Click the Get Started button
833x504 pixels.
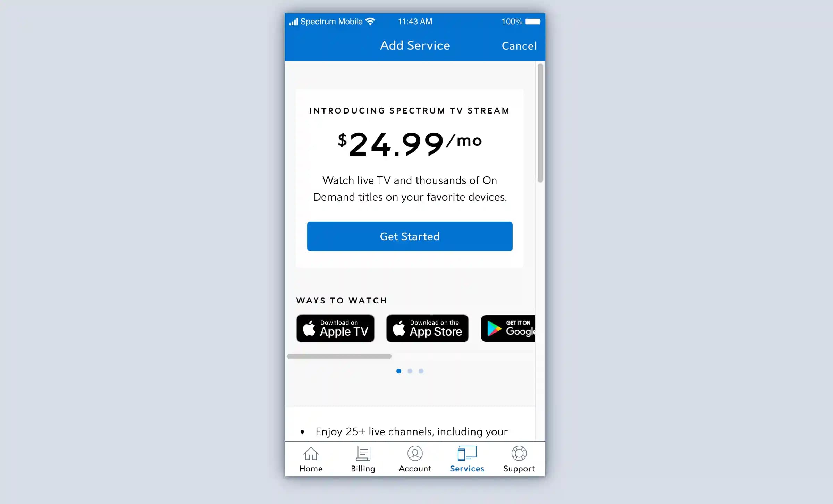tap(410, 236)
